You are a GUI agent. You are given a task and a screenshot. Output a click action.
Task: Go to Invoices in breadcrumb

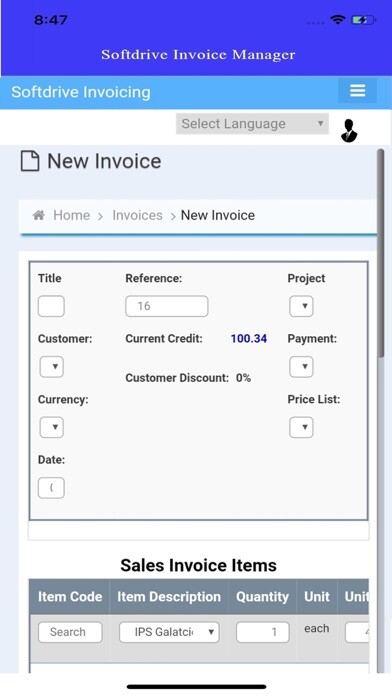[137, 215]
